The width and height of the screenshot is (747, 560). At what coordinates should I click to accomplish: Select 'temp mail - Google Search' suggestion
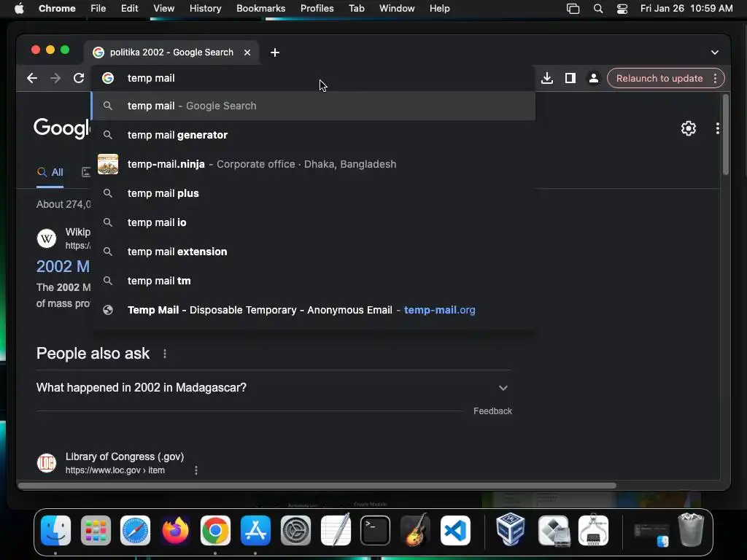tap(314, 106)
